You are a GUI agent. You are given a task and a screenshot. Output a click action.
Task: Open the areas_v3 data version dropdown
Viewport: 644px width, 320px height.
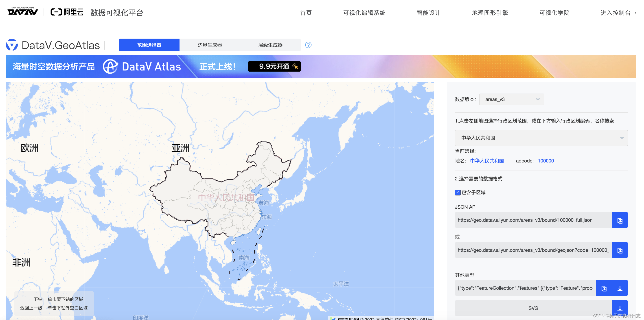pyautogui.click(x=511, y=99)
